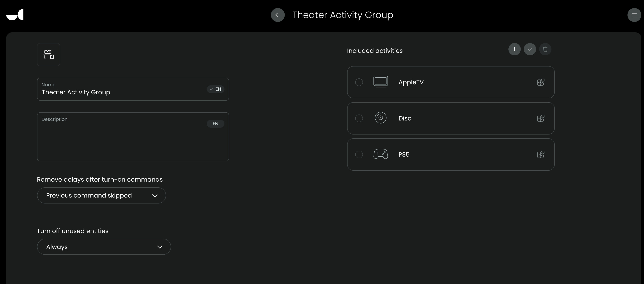Click the Included activities heading
Screen dimensions: 644x284
coord(375,51)
